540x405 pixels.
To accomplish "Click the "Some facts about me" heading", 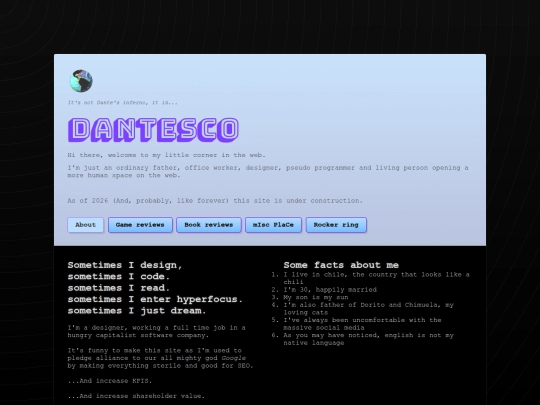I will (x=341, y=265).
